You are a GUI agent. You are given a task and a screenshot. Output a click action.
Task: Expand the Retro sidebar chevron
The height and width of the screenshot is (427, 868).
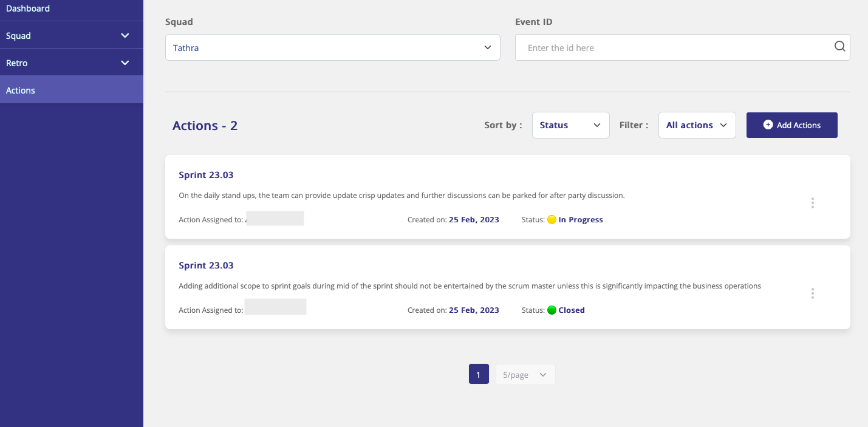coord(125,63)
